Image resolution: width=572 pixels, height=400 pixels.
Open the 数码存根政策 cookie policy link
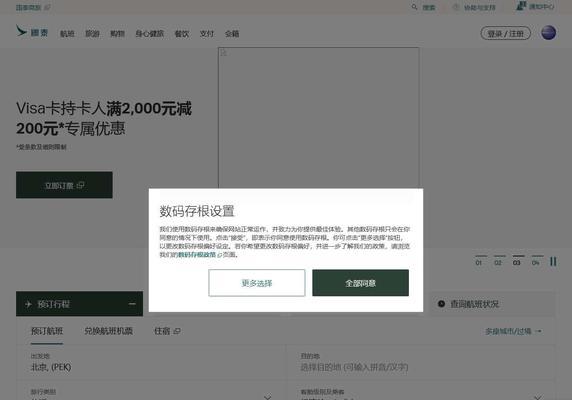tap(197, 255)
